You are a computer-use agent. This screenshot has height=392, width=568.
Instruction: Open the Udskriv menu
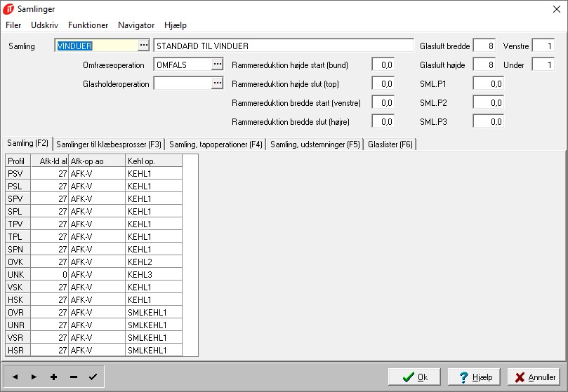[x=44, y=25]
